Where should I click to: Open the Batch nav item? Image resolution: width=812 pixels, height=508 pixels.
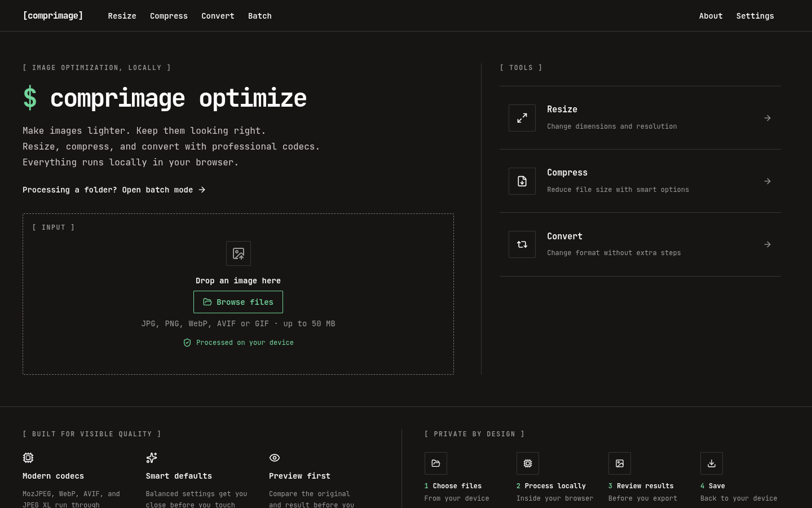260,16
